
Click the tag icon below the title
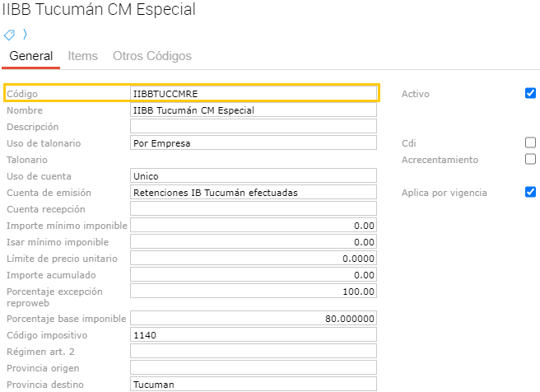click(x=10, y=35)
